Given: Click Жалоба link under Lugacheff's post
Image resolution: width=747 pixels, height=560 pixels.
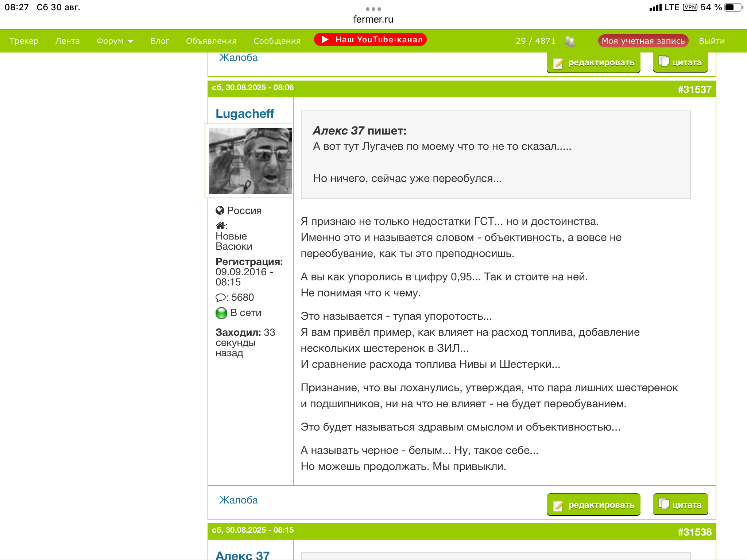Looking at the screenshot, I should 238,500.
